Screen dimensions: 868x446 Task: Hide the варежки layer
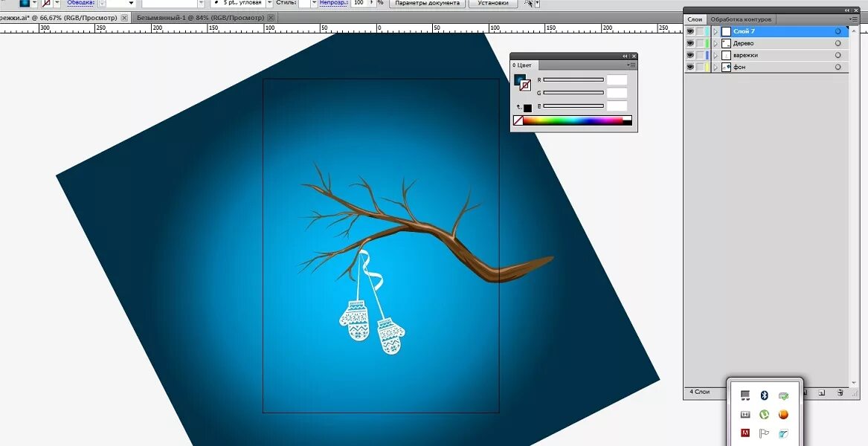coord(690,55)
